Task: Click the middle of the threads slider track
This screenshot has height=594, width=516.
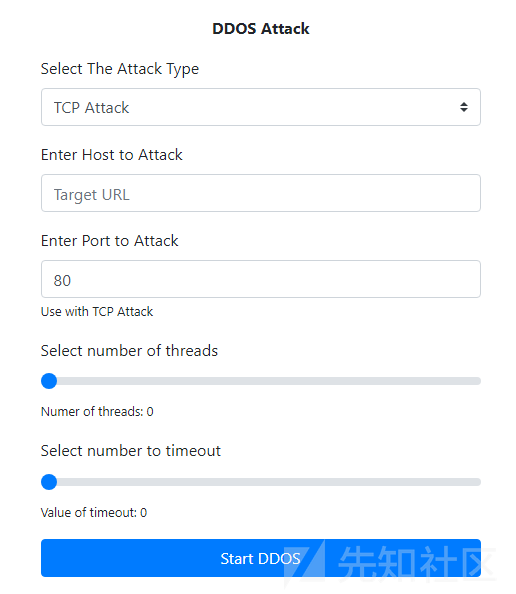Action: coord(261,381)
